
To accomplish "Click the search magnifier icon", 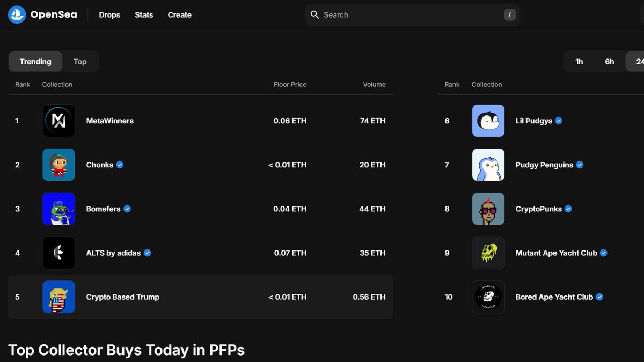I will click(315, 14).
